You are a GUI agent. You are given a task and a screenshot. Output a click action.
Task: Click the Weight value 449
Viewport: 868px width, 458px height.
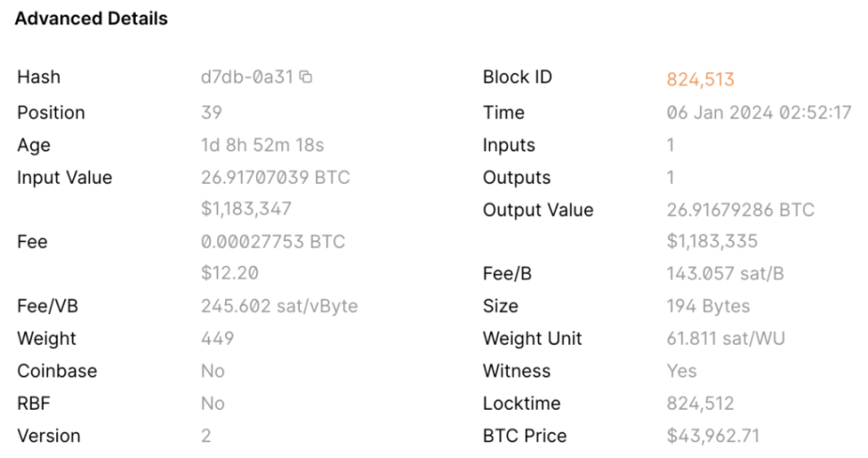tap(217, 339)
